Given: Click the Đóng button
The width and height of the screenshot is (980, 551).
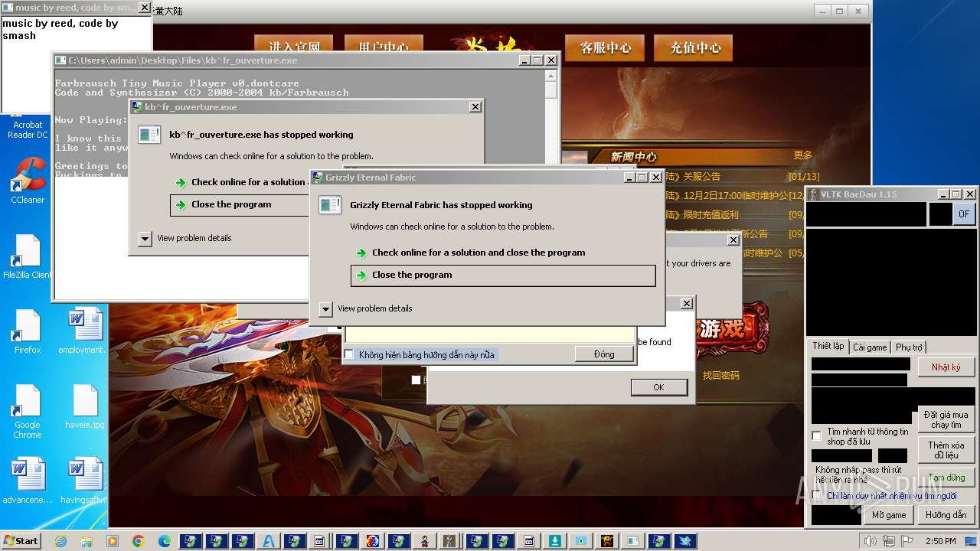Looking at the screenshot, I should pos(604,354).
